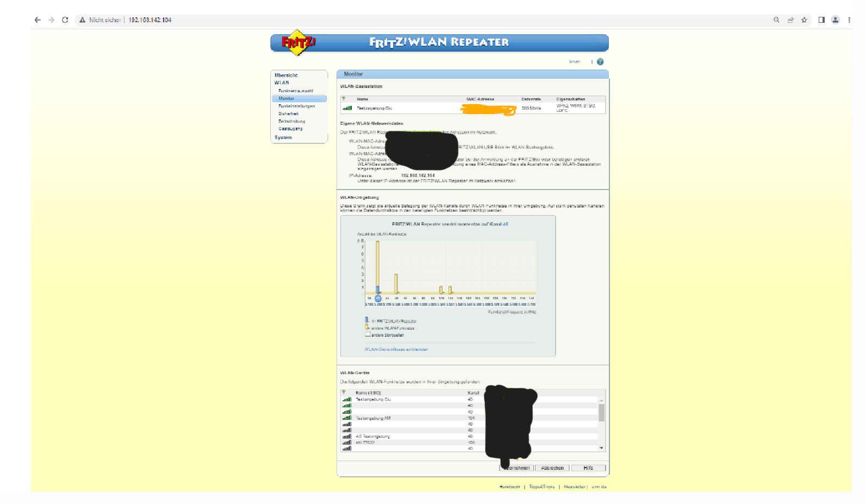Click the Kanal column header
This screenshot has width=866, height=504.
click(x=473, y=393)
